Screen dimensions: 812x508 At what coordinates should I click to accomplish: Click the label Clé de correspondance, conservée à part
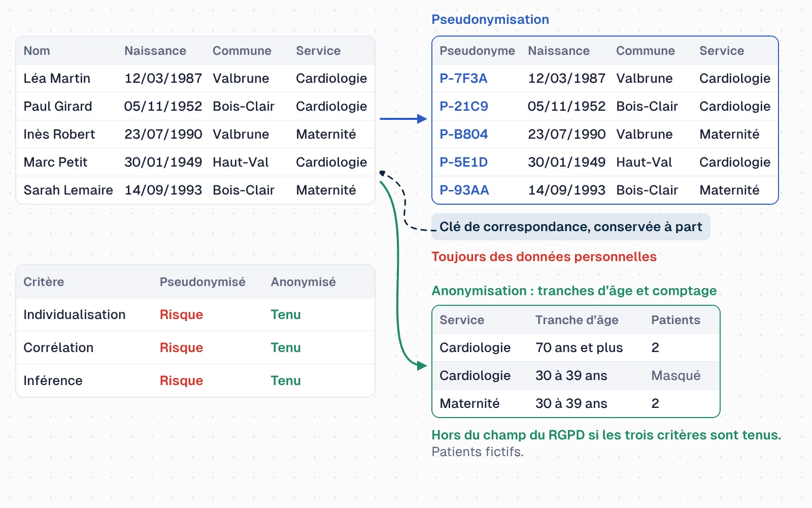[571, 227]
